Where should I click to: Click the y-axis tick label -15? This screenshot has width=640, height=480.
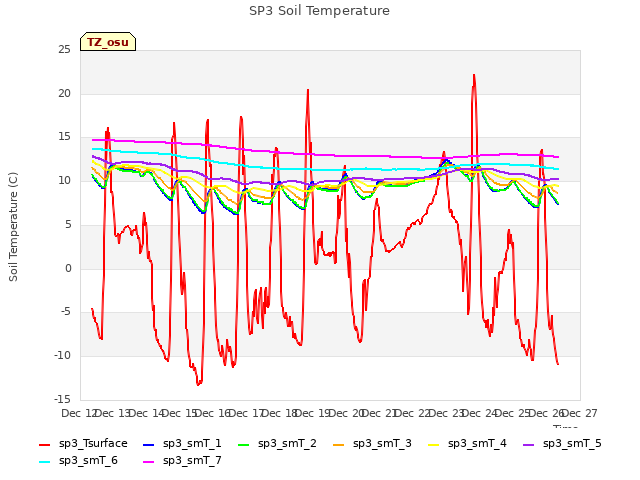coord(62,399)
